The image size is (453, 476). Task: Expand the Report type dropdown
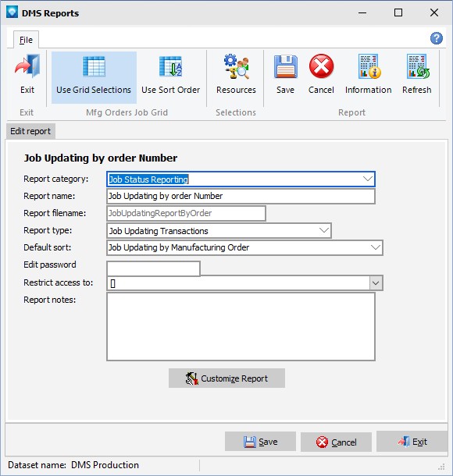pyautogui.click(x=324, y=231)
